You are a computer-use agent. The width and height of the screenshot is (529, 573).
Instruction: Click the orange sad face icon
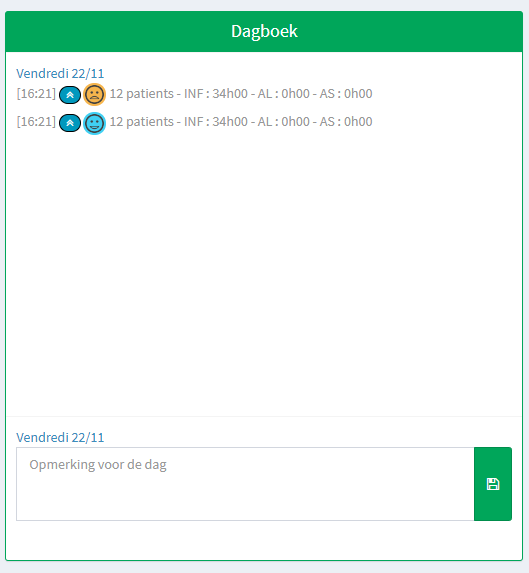(x=94, y=94)
